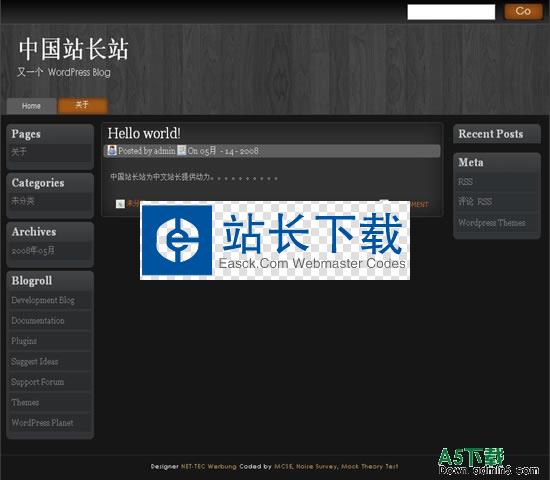Click the calendar icon before On 05月-14-2008

point(182,151)
